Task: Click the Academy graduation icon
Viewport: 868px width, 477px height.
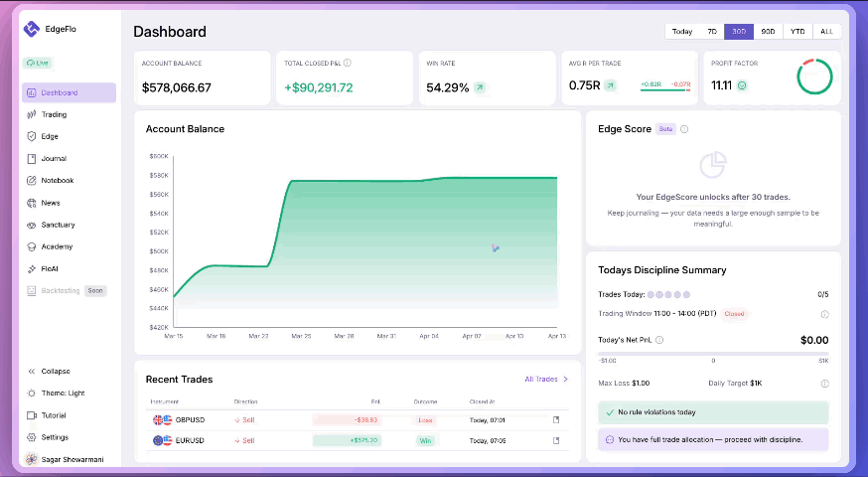Action: (32, 247)
